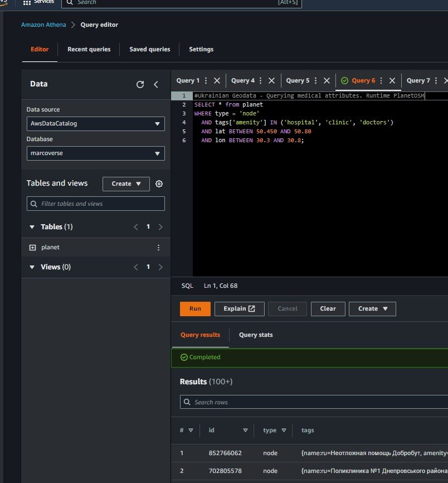Click id 702805578 in row 2
Image resolution: width=448 pixels, height=483 pixels.
pos(225,471)
